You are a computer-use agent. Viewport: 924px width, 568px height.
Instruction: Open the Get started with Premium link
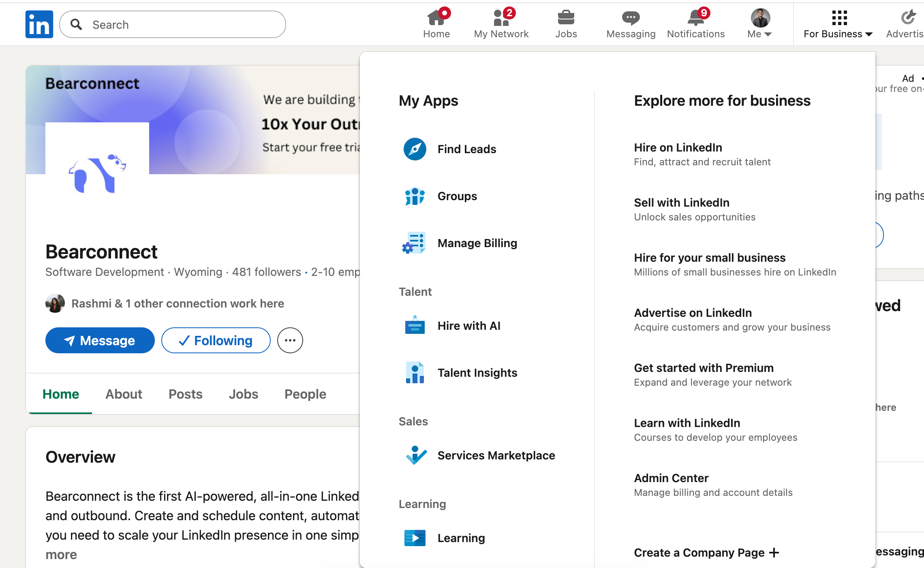click(x=704, y=368)
